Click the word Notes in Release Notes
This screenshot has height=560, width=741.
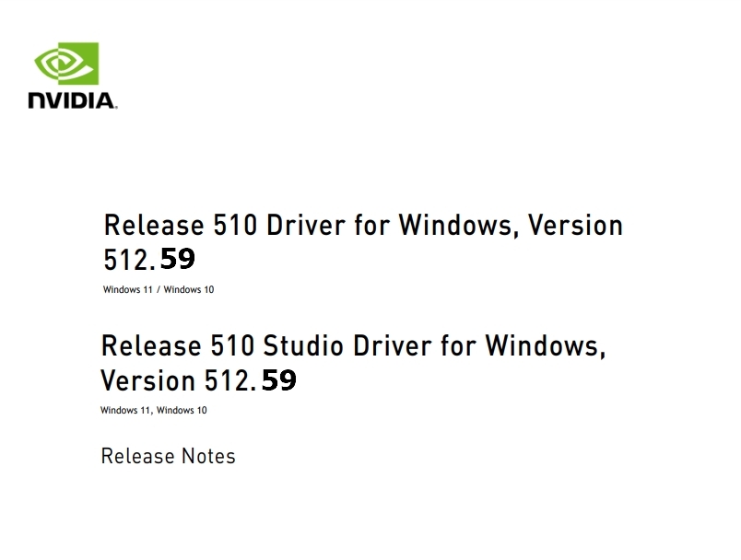click(x=208, y=456)
